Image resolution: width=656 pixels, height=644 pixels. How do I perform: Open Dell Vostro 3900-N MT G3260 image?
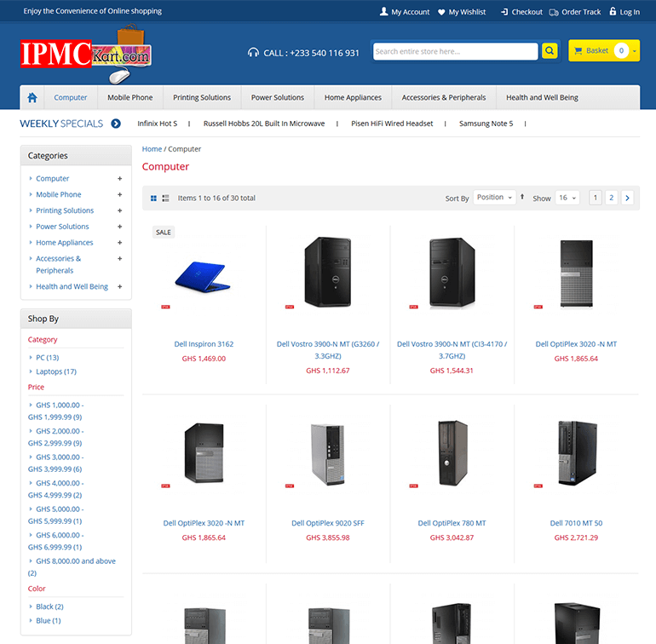pyautogui.click(x=328, y=272)
